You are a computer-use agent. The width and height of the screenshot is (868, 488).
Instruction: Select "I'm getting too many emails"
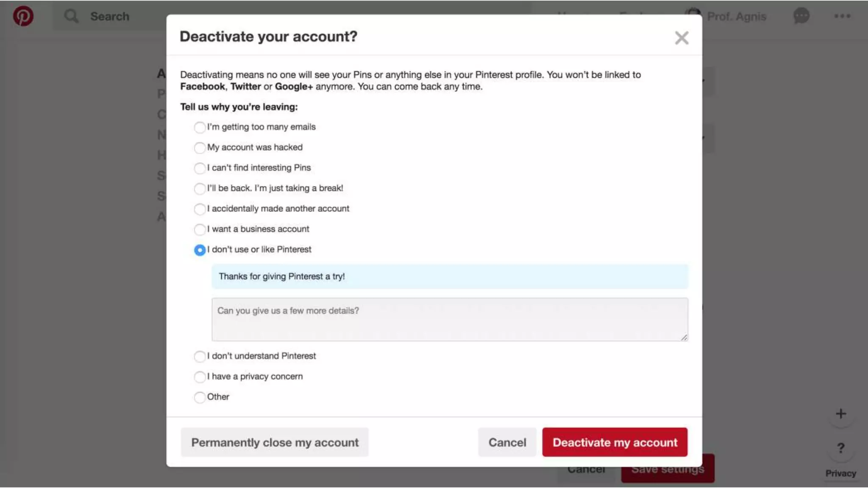click(x=200, y=127)
